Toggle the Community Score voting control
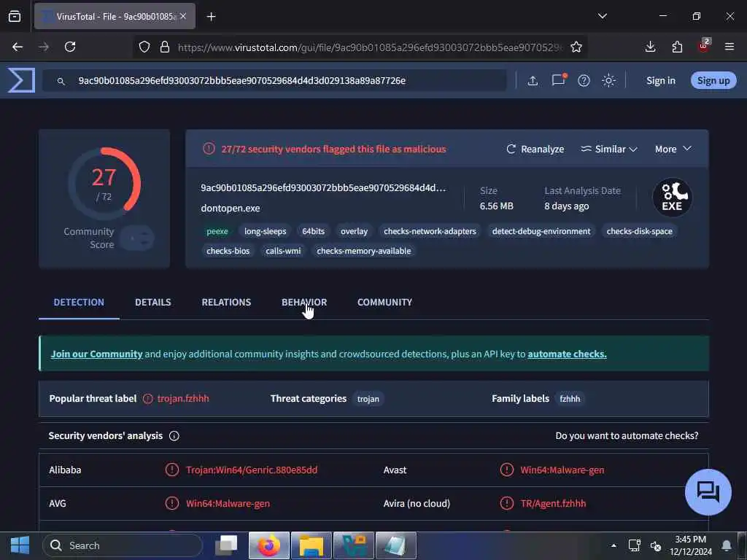The height and width of the screenshot is (560, 747). 137,238
